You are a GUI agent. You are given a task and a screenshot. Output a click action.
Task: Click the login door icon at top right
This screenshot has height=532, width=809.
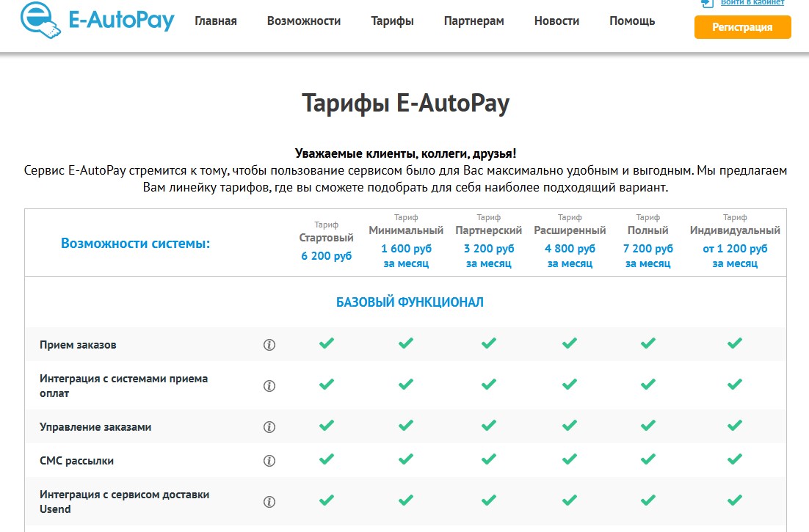click(707, 3)
